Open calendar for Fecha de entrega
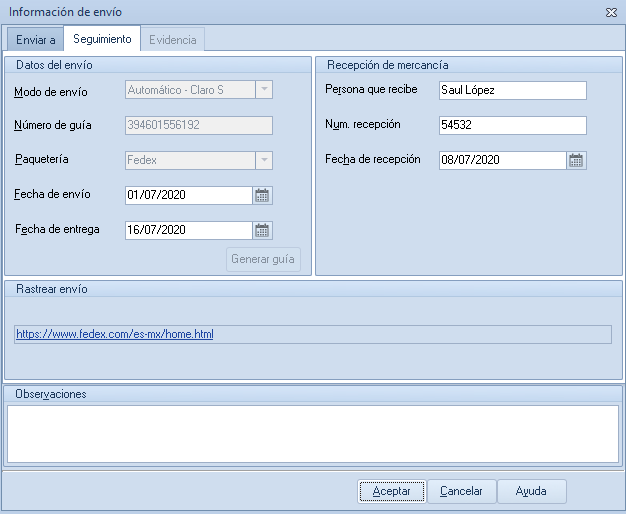Image resolution: width=626 pixels, height=514 pixels. [262, 230]
